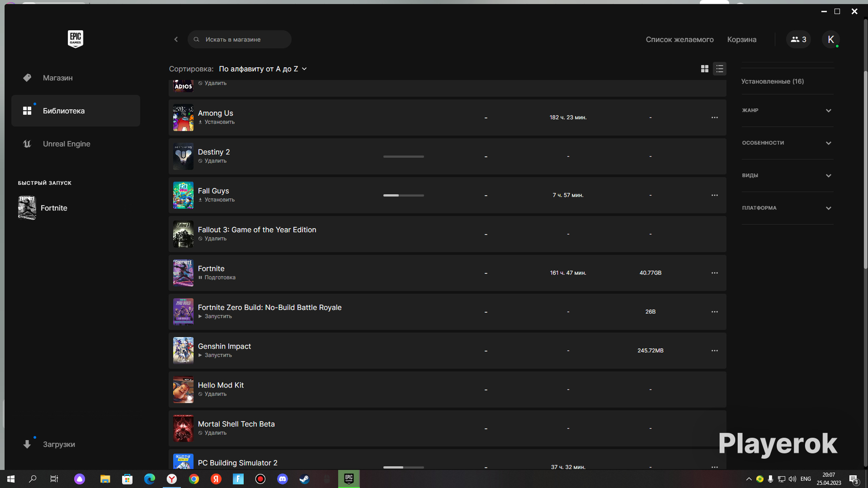Click Установить under Among Us

pyautogui.click(x=216, y=122)
